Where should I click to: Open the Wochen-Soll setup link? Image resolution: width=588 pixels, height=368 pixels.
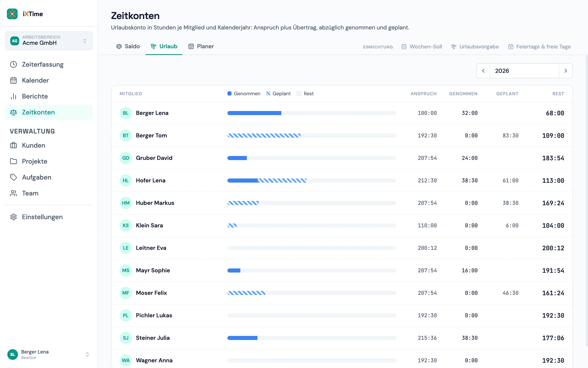pyautogui.click(x=422, y=47)
